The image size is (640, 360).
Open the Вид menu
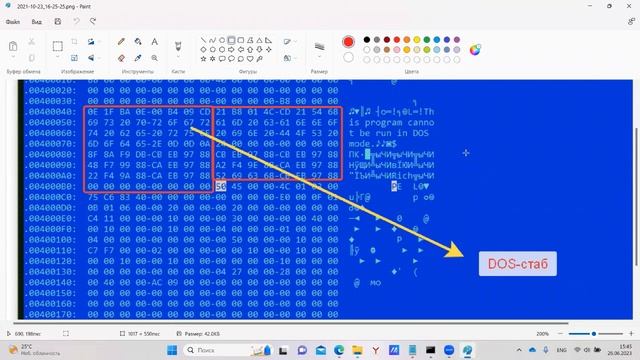(37, 22)
